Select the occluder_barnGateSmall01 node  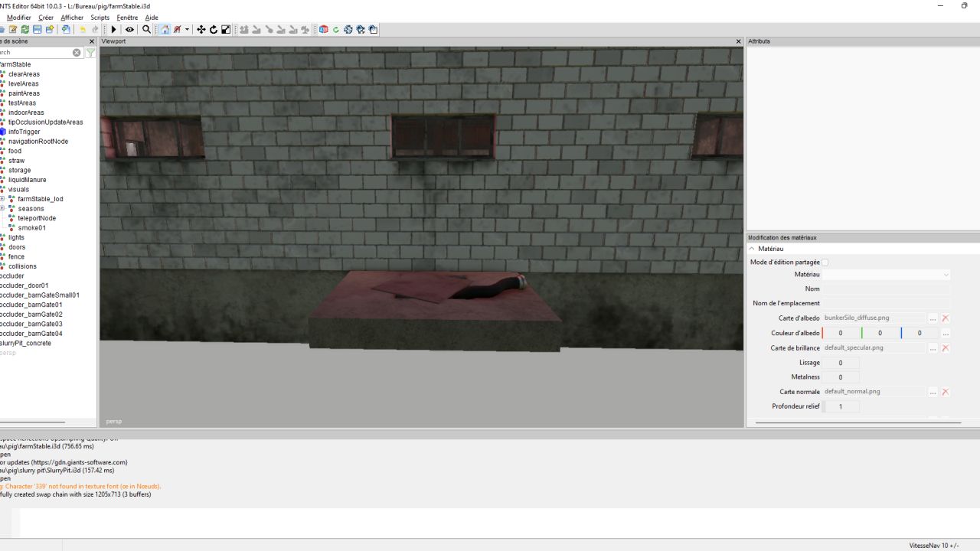(40, 295)
